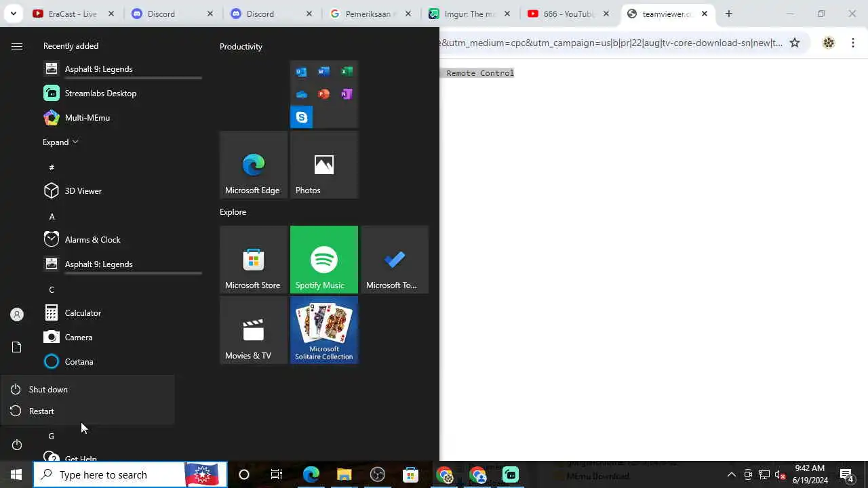Open the Microsoft Store tile

[x=254, y=260]
